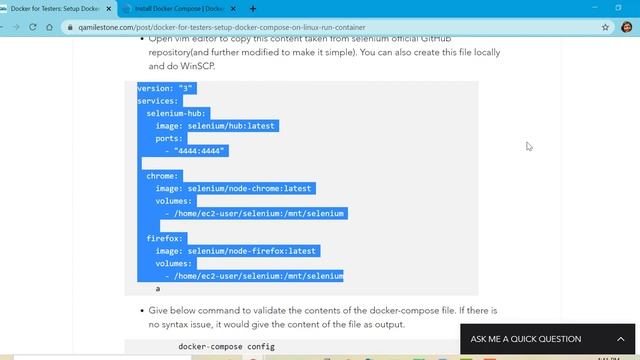Click the '4444:4444' ports line

[195, 151]
